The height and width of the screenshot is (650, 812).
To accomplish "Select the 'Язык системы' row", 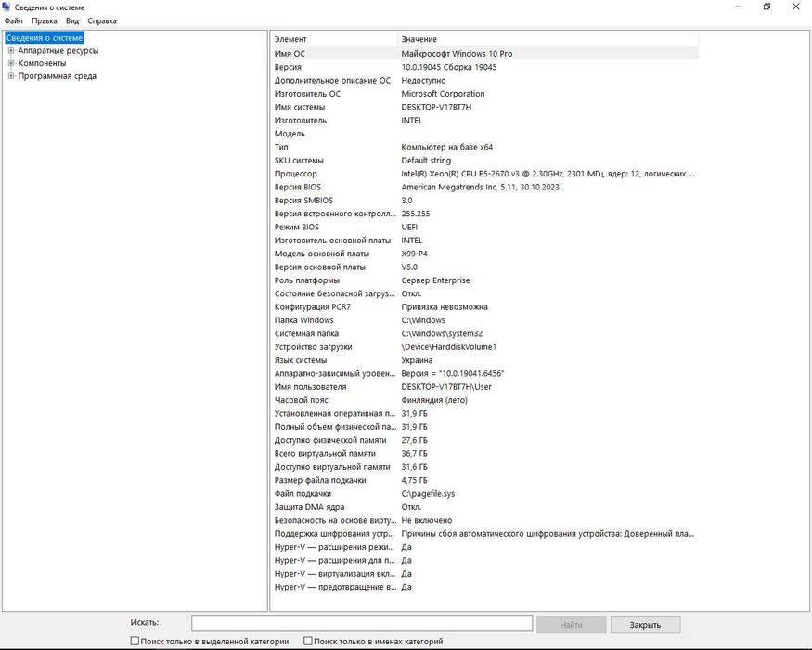I will 485,360.
